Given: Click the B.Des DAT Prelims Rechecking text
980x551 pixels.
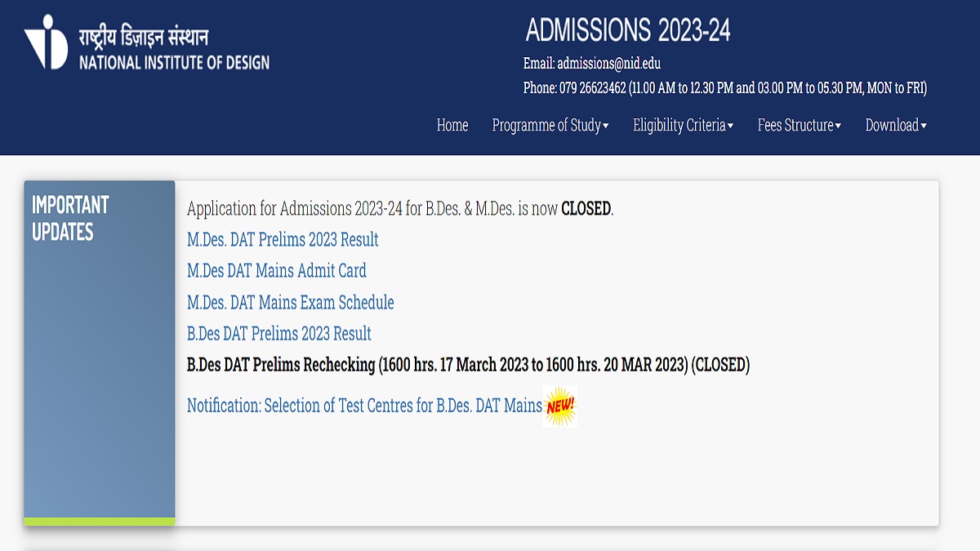Looking at the screenshot, I should point(468,365).
